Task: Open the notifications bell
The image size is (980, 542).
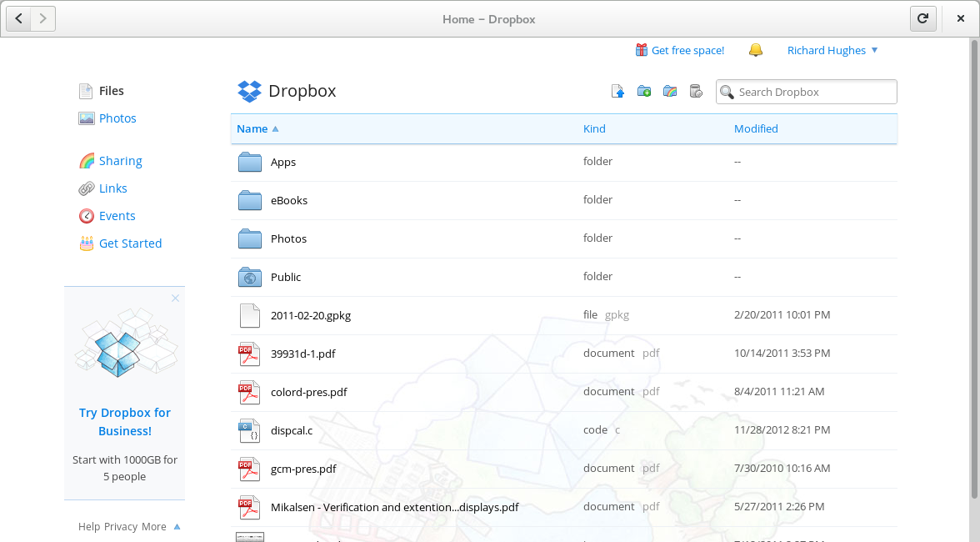Action: [756, 50]
